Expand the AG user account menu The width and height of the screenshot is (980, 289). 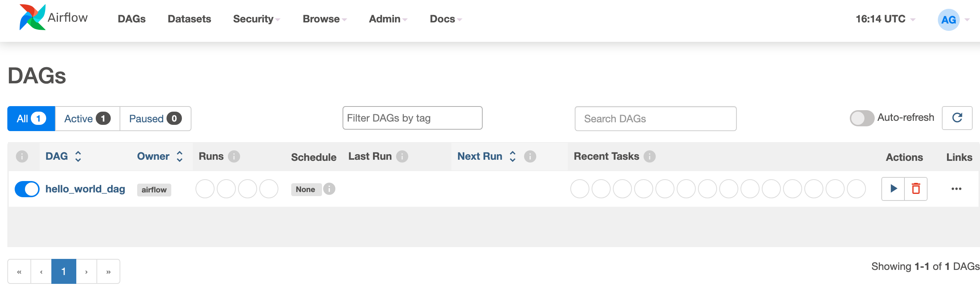coord(952,20)
